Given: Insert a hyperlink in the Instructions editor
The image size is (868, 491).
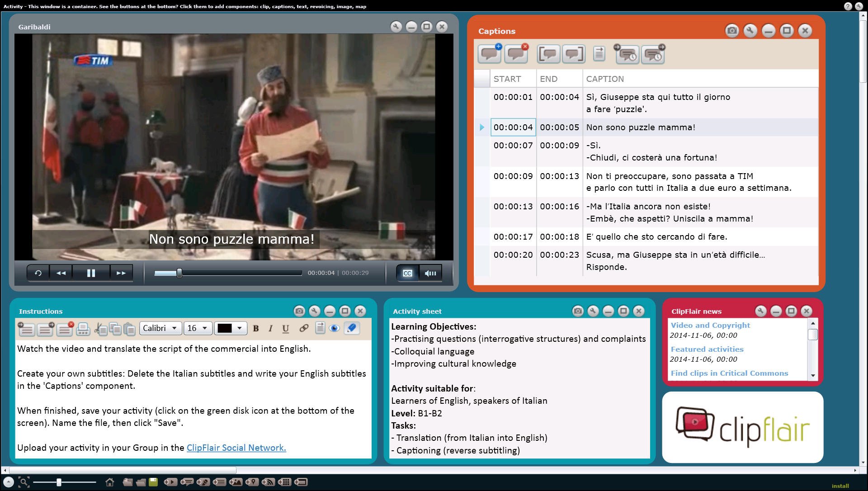Looking at the screenshot, I should coord(304,328).
